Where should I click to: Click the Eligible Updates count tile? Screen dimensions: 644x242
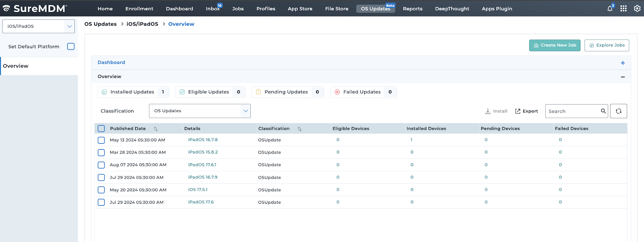[x=211, y=92]
